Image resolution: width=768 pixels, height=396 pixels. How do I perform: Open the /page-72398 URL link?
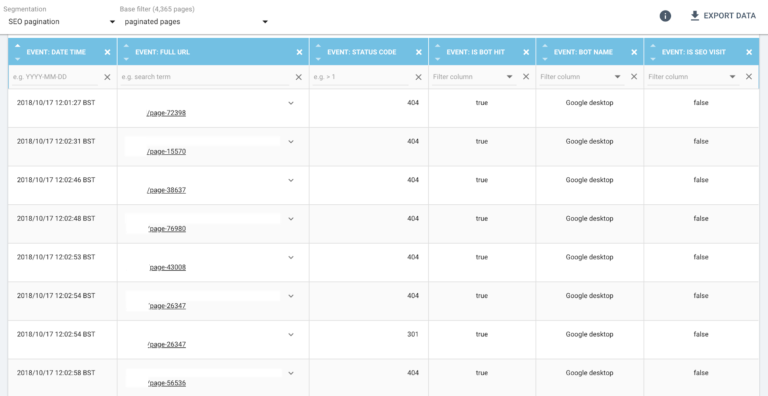coord(166,113)
